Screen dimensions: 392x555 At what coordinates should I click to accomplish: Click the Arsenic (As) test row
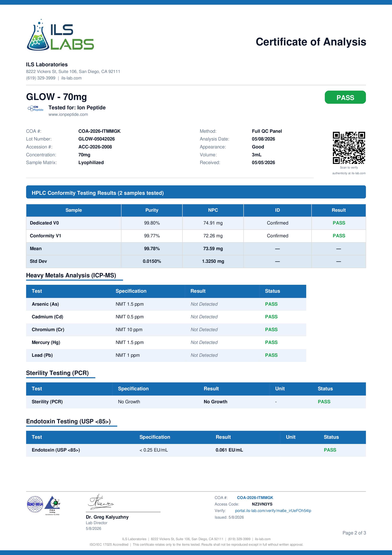pos(166,304)
